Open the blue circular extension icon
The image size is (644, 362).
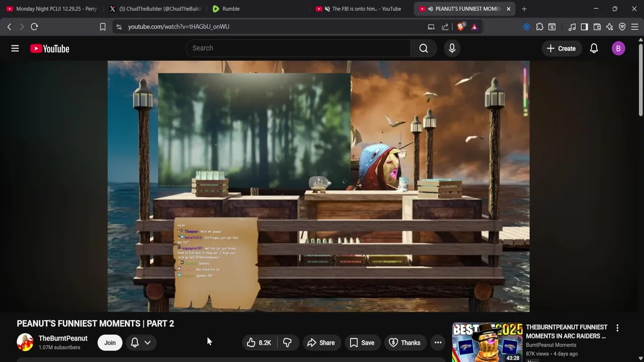527,27
